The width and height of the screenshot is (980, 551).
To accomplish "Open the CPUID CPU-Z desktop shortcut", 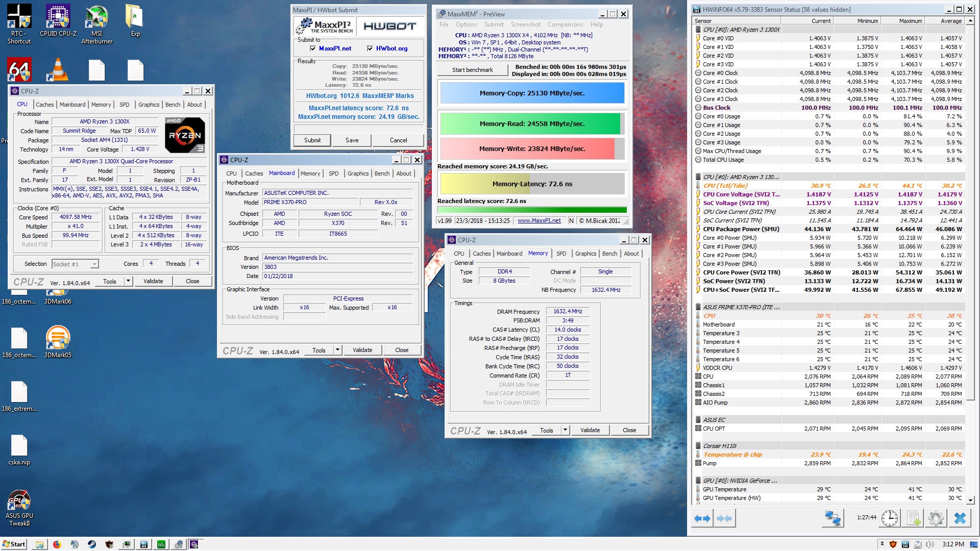I will 58,20.
